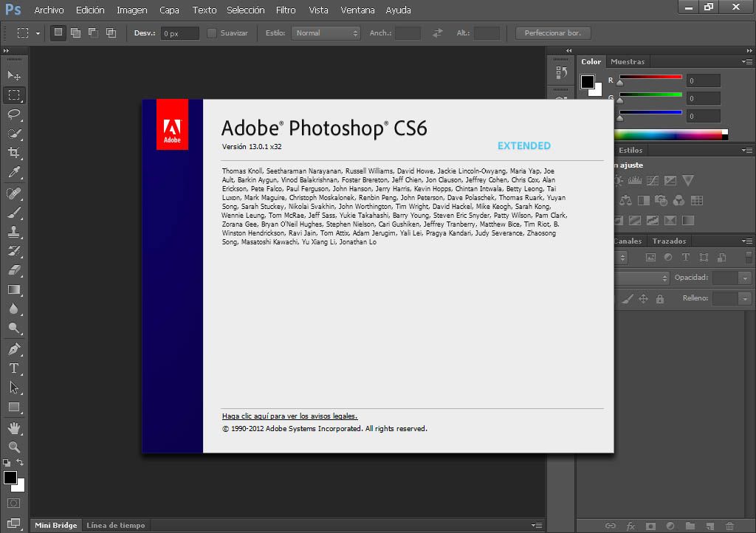Select the Horizontal Type tool
This screenshot has height=533, width=756.
(x=14, y=368)
